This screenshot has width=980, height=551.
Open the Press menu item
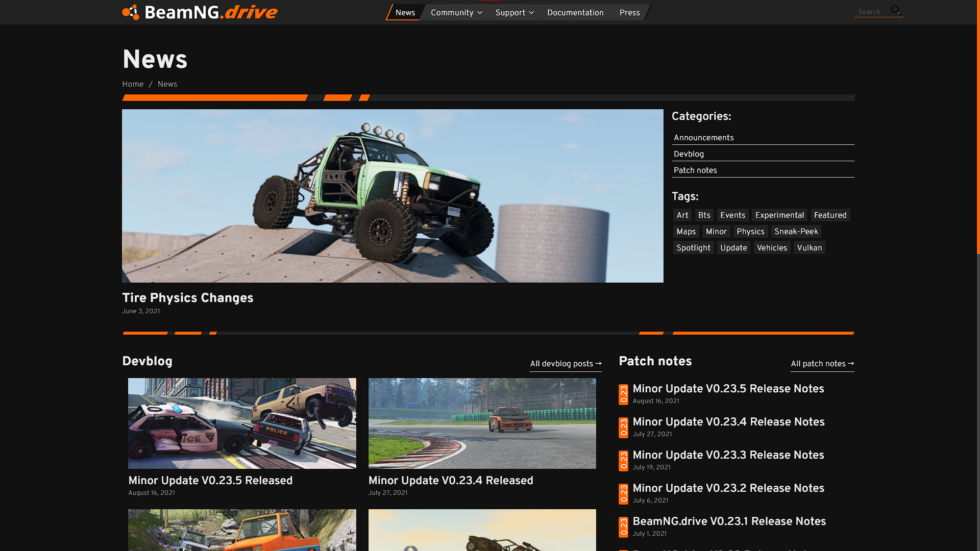tap(629, 13)
